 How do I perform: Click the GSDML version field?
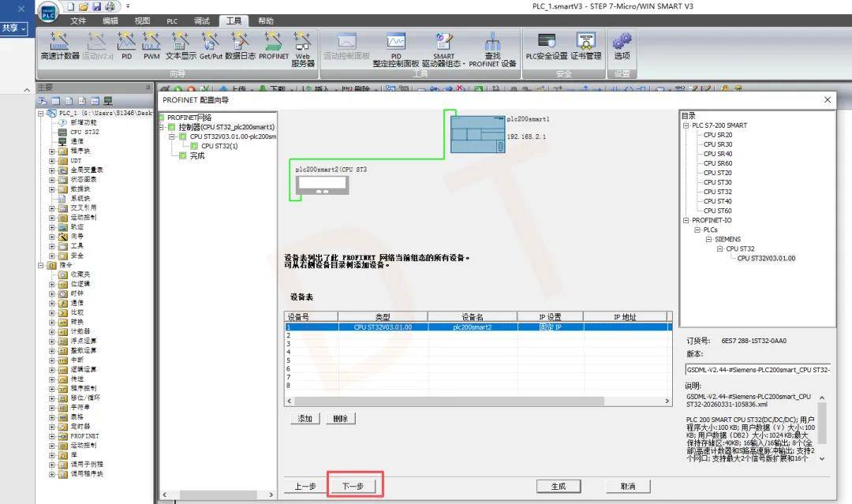(x=757, y=370)
